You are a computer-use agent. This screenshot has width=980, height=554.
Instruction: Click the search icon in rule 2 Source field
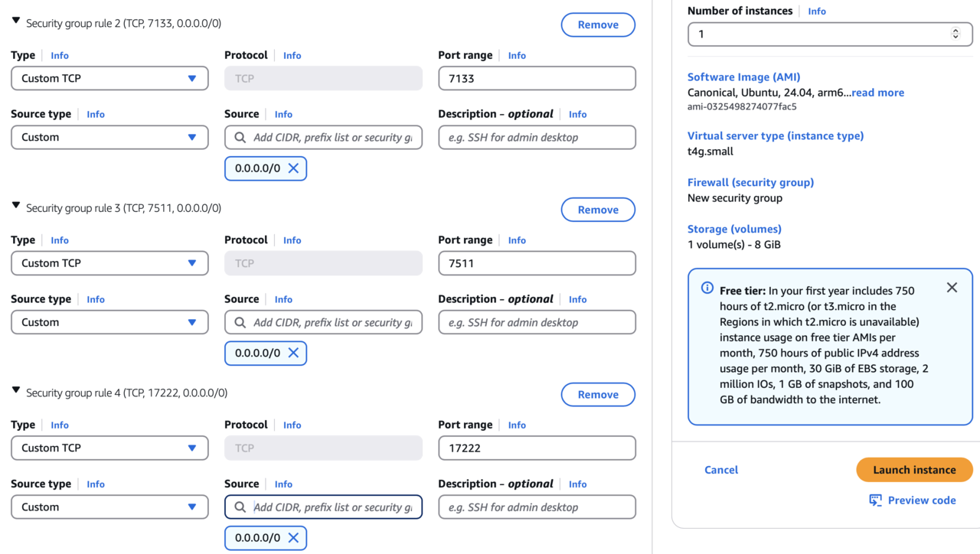[240, 138]
